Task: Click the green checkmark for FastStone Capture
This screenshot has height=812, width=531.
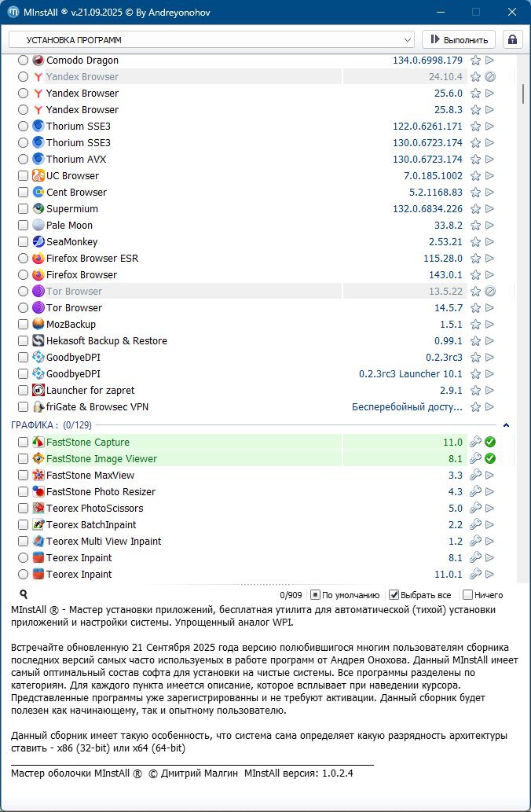Action: [490, 443]
